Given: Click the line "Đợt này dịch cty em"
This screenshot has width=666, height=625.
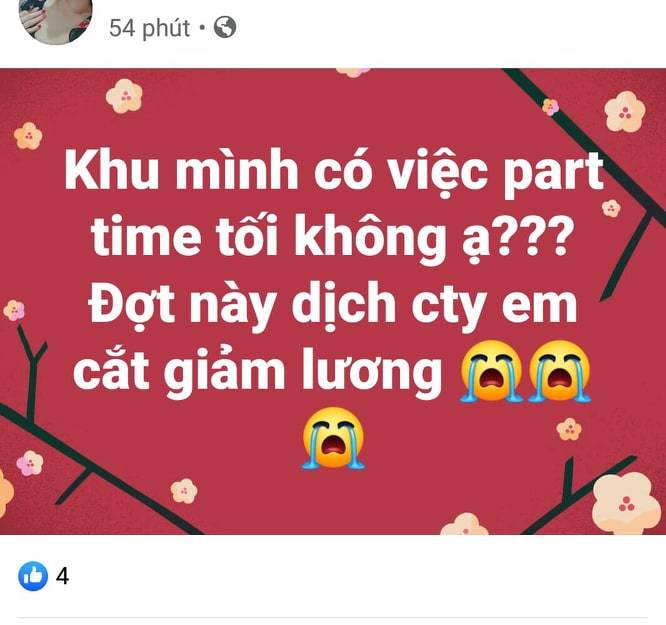Looking at the screenshot, I should tap(333, 304).
